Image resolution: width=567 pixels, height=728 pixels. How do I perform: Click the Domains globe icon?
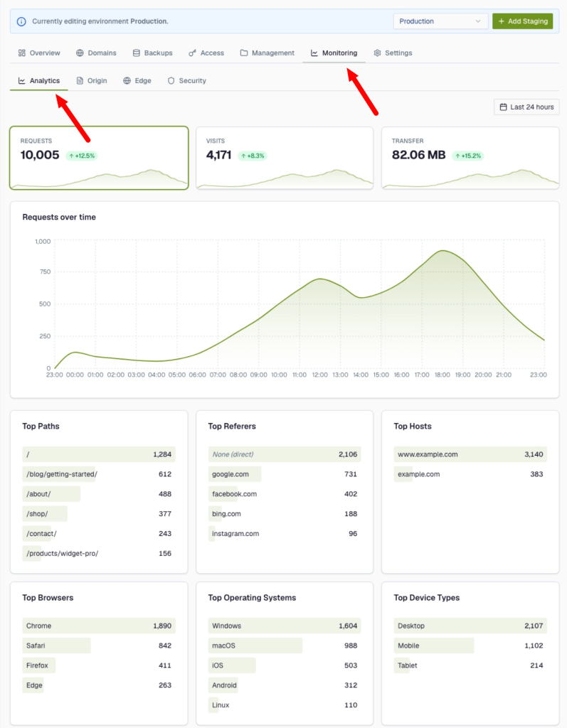point(80,53)
